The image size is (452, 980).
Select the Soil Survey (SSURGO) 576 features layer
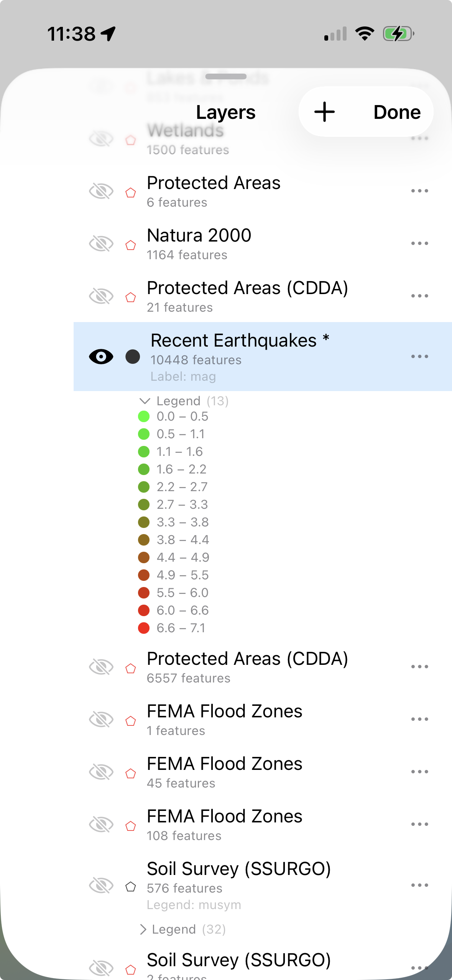238,877
